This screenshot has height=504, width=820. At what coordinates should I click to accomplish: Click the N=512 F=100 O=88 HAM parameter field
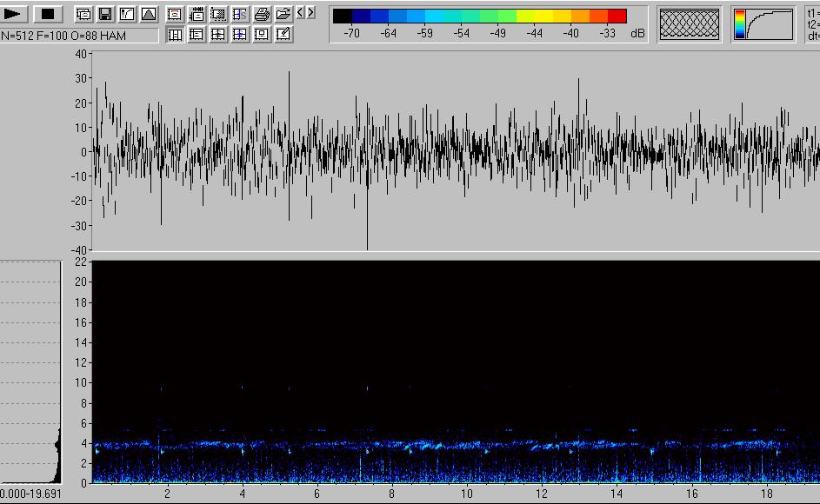click(79, 36)
